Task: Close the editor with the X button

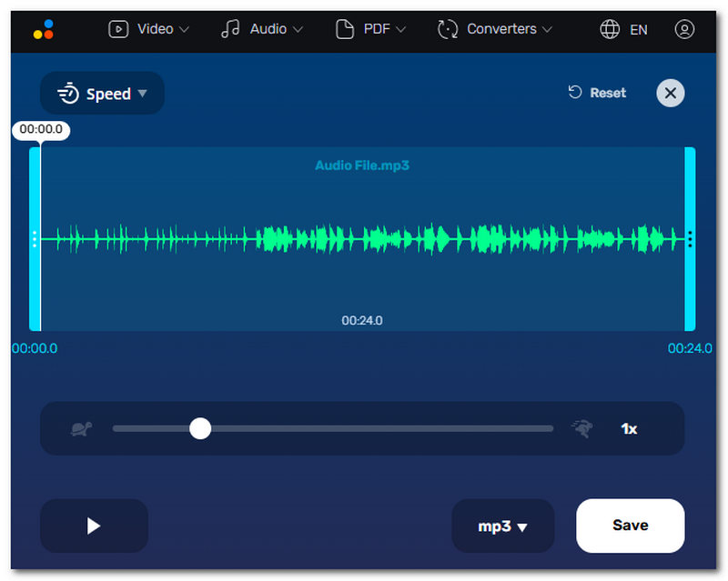Action: tap(670, 94)
